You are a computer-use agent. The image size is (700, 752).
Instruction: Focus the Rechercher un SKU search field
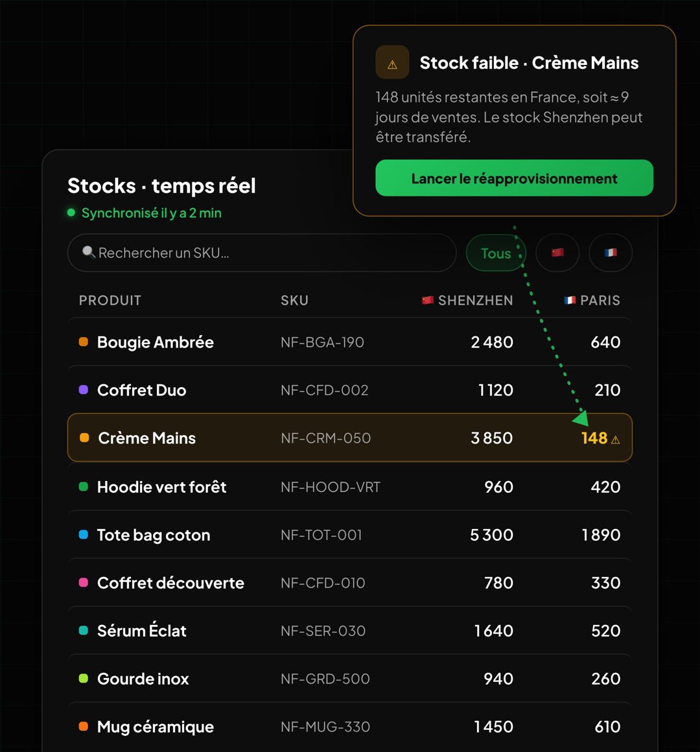[x=262, y=253]
